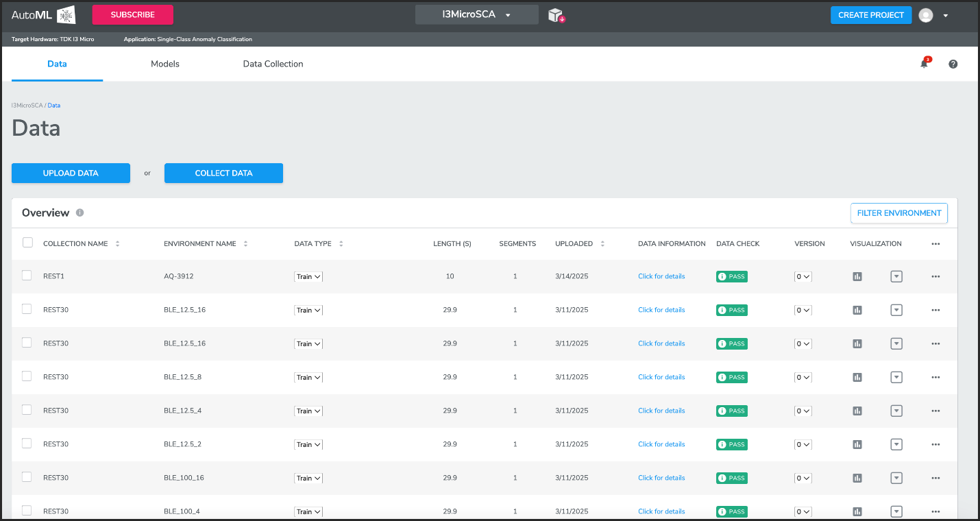
Task: Click the Collect Data button
Action: coord(223,173)
